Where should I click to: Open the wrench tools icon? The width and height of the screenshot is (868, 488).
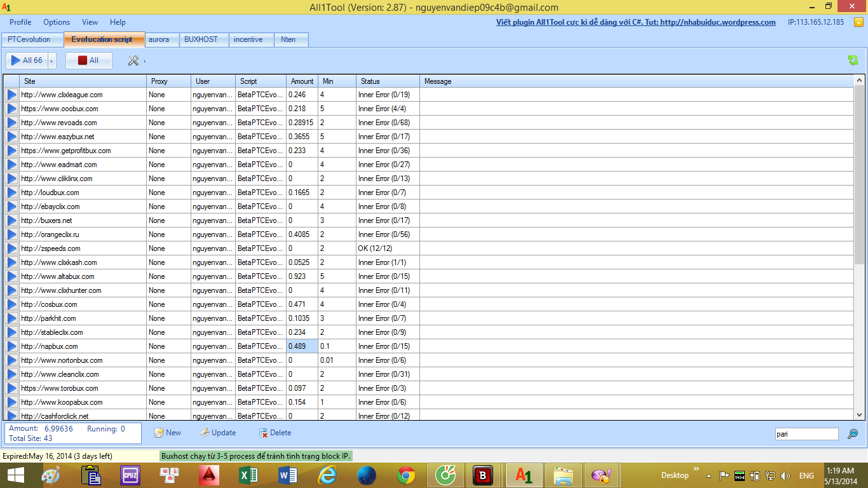click(133, 60)
